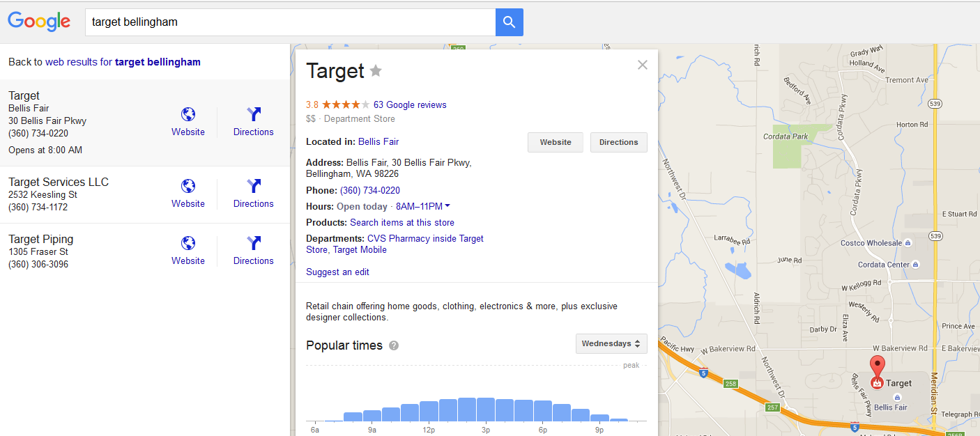Select the Target Piping listing
980x436 pixels.
pos(40,240)
